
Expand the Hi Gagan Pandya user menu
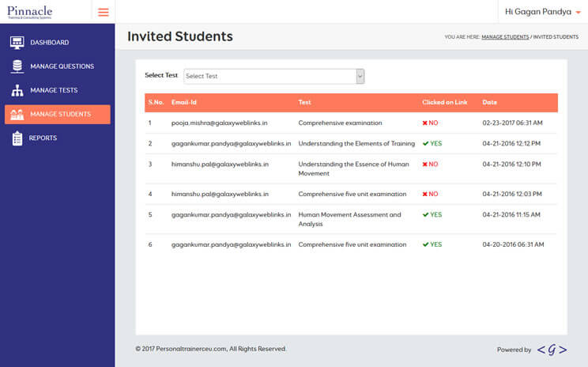(x=543, y=12)
